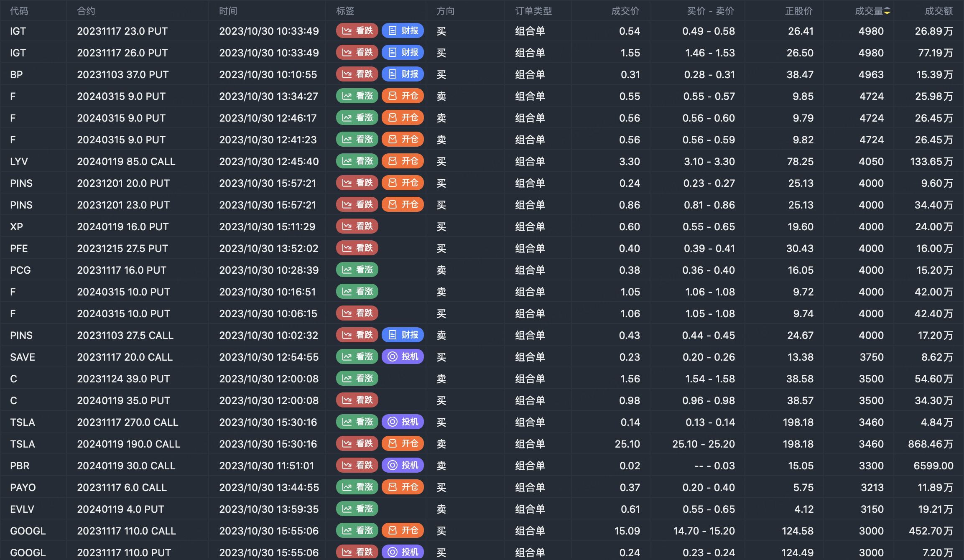This screenshot has width=964, height=560.
Task: Select the PAYO ticker cell
Action: (23, 487)
